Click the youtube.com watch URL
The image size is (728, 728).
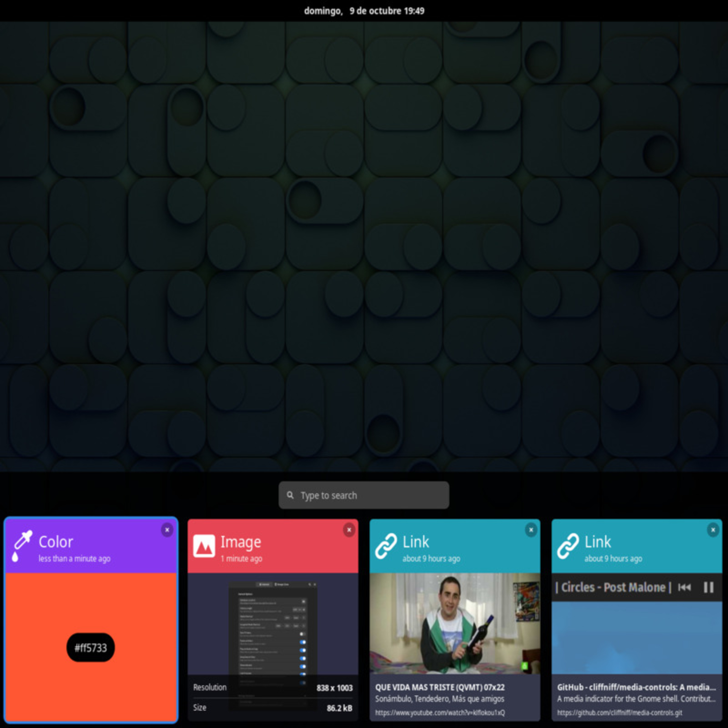440,712
